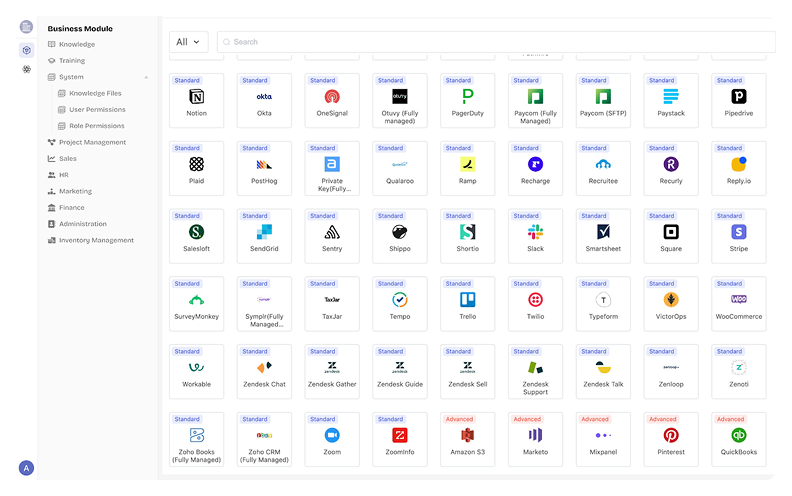Select the Amazon S3 icon
792x496 pixels.
467,435
